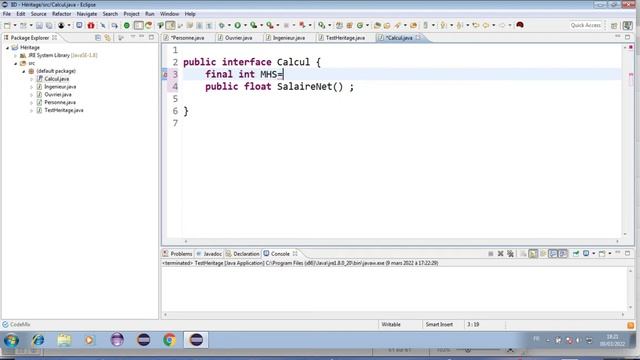Expand JRE System Library node
640x360 pixels.
click(x=16, y=56)
